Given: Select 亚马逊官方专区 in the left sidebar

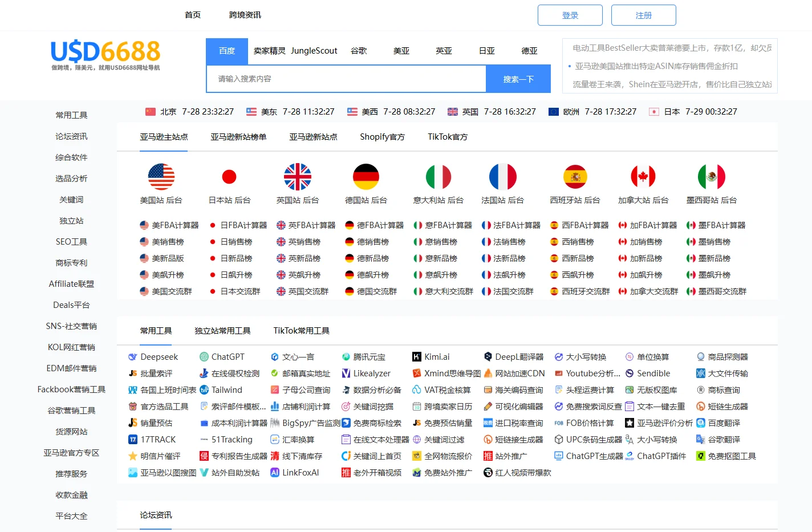Looking at the screenshot, I should (71, 453).
